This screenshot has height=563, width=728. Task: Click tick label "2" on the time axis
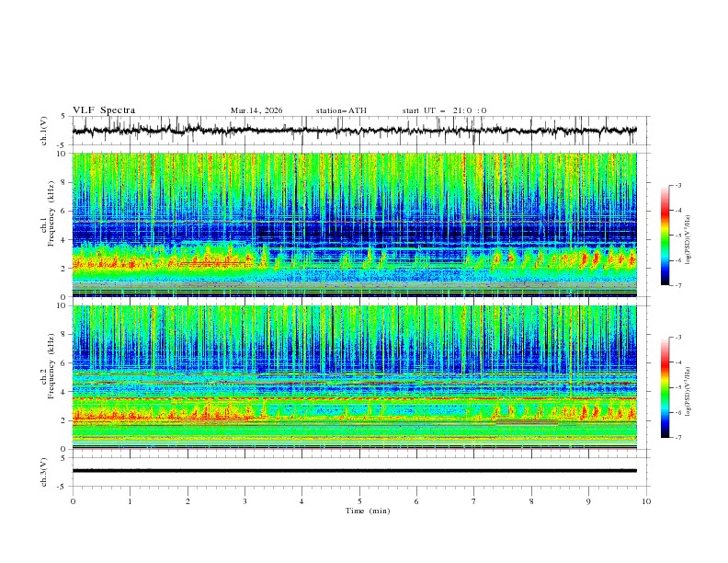(188, 501)
